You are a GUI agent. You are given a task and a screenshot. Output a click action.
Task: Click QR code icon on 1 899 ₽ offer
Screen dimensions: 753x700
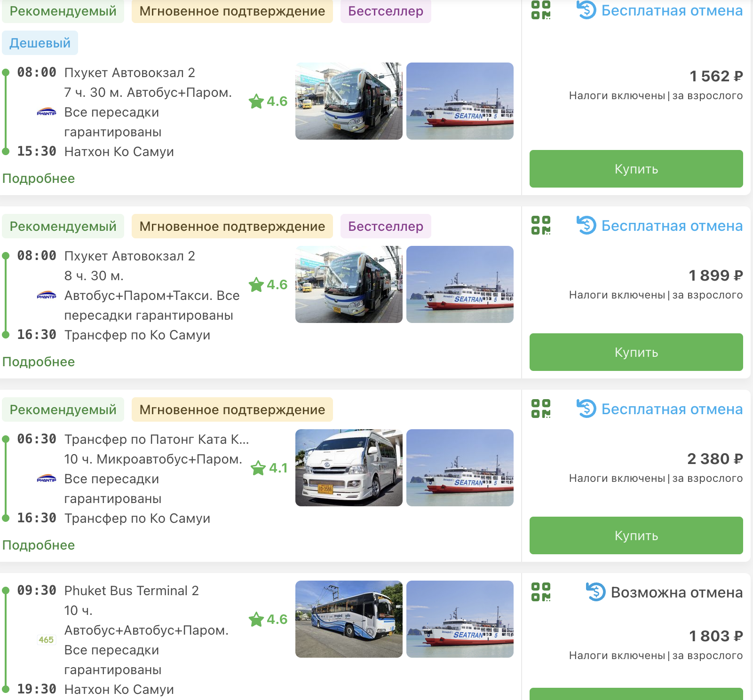pos(540,225)
